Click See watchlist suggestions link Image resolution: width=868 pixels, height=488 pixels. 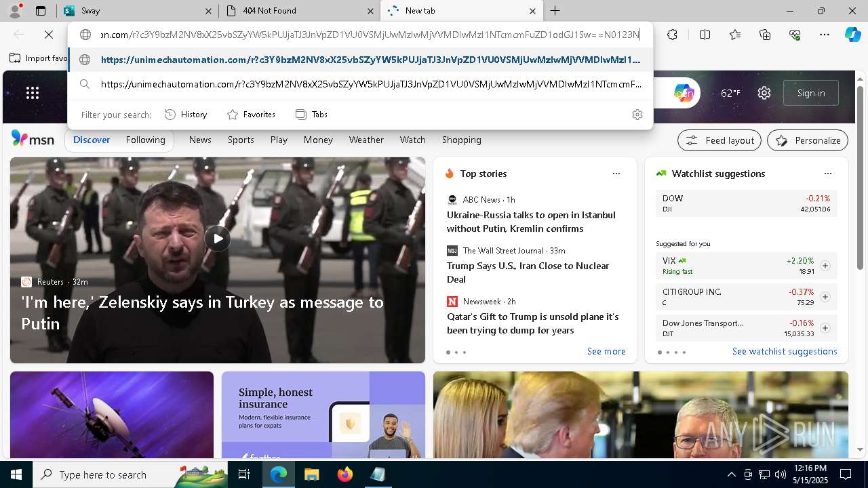(785, 351)
